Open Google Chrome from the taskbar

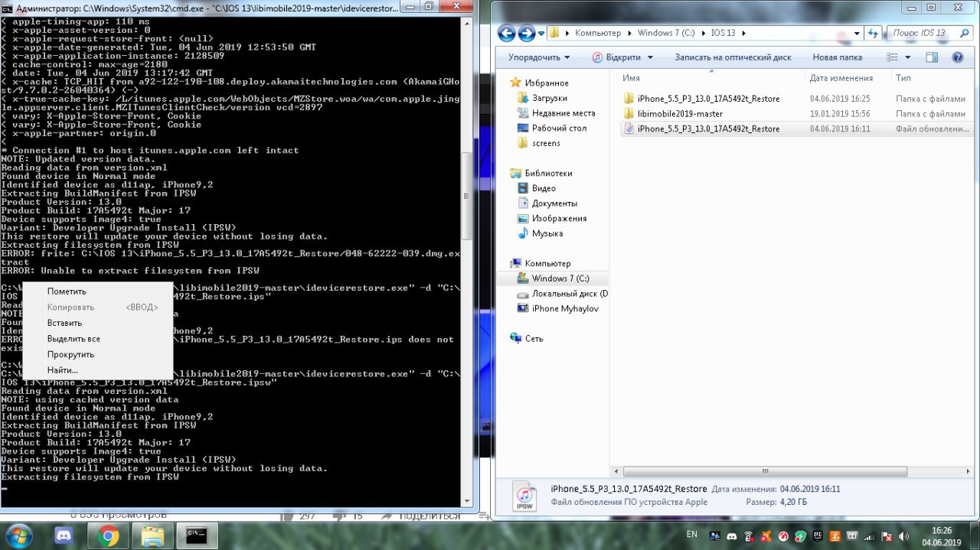108,536
